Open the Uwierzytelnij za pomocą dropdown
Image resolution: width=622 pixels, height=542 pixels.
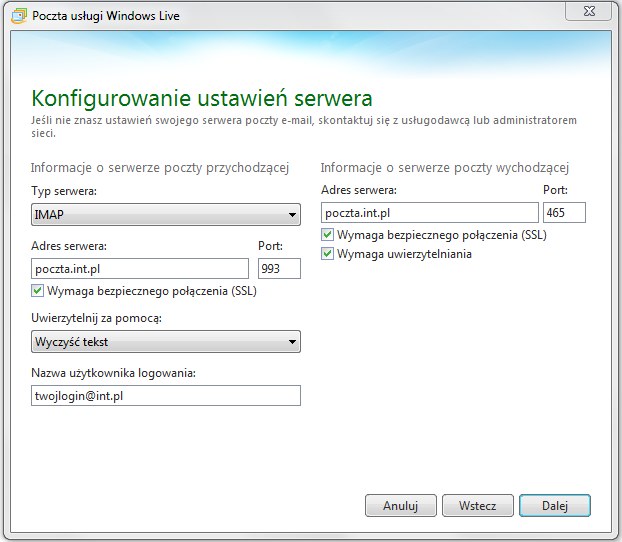click(x=166, y=342)
